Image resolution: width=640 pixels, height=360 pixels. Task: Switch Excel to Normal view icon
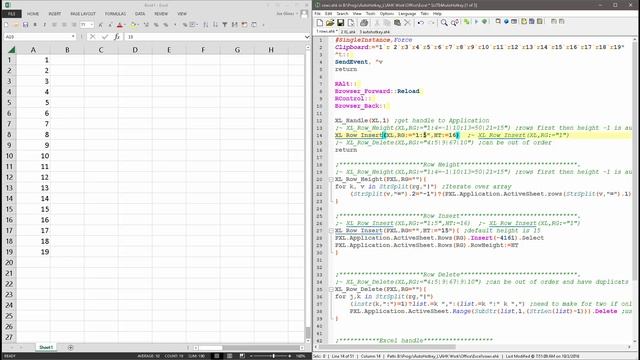[x=217, y=356]
